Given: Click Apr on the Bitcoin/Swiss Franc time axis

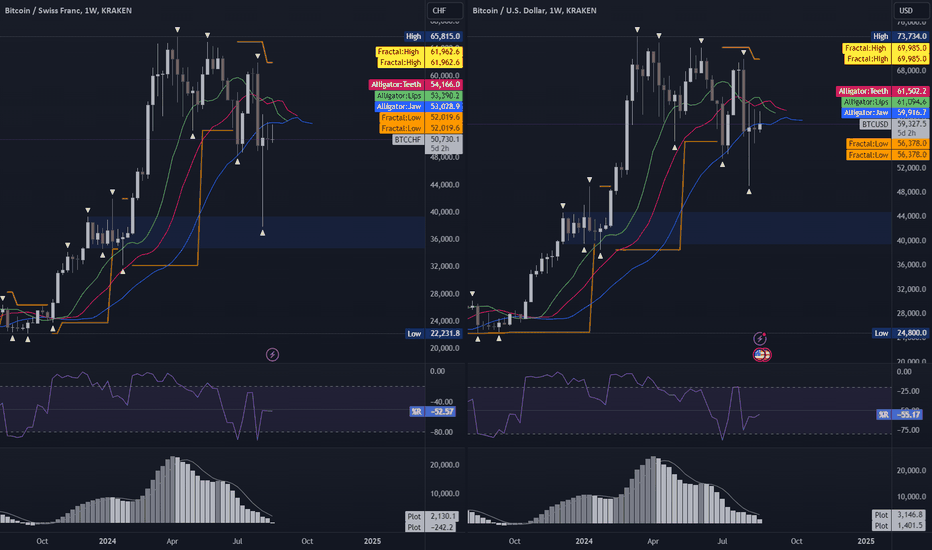Looking at the screenshot, I should (x=172, y=541).
